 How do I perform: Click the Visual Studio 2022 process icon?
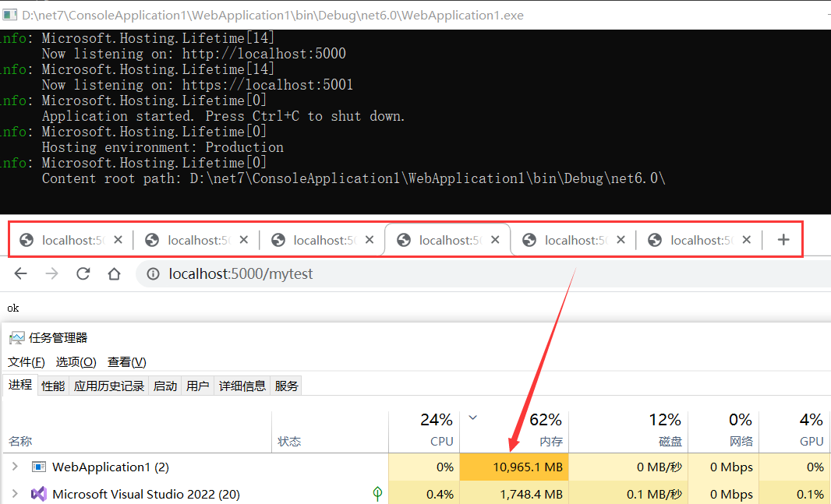coord(38,494)
